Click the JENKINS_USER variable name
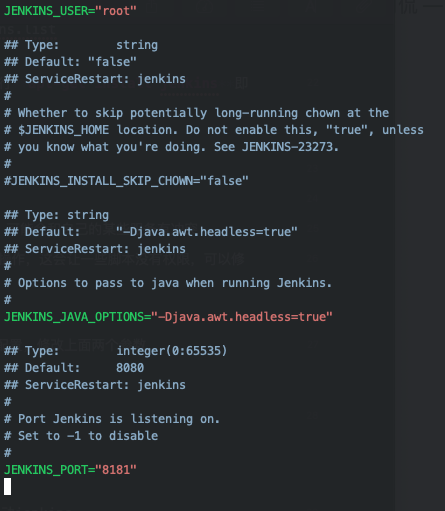Image resolution: width=445 pixels, height=511 pixels. [x=46, y=11]
